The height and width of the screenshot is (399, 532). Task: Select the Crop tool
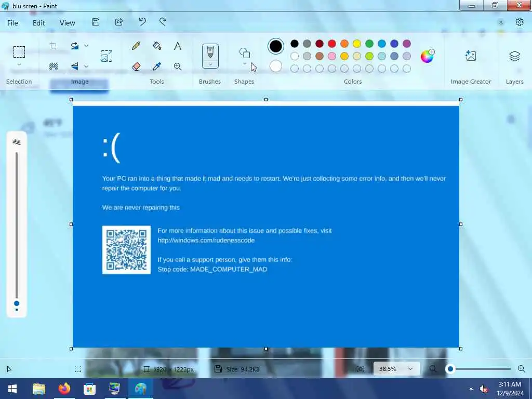click(x=54, y=46)
